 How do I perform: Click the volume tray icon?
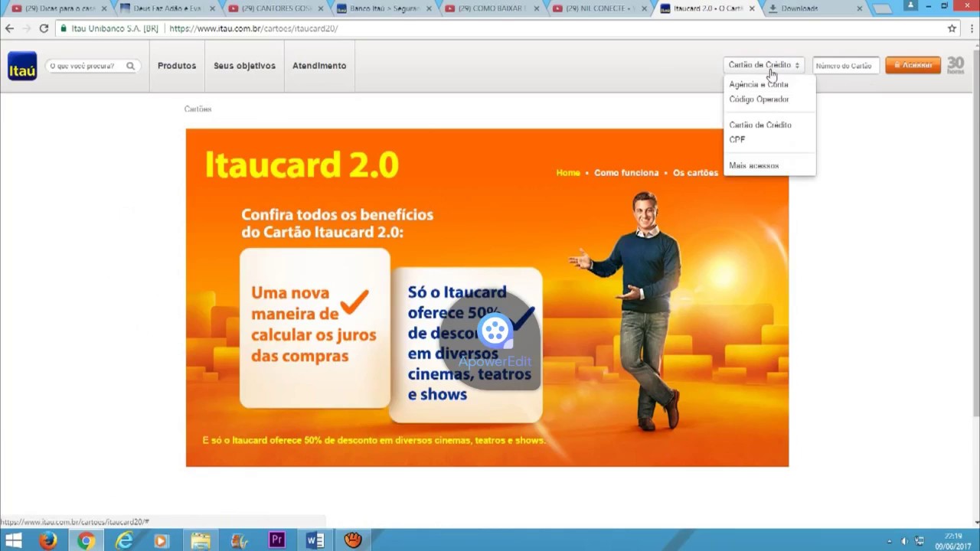click(x=904, y=541)
